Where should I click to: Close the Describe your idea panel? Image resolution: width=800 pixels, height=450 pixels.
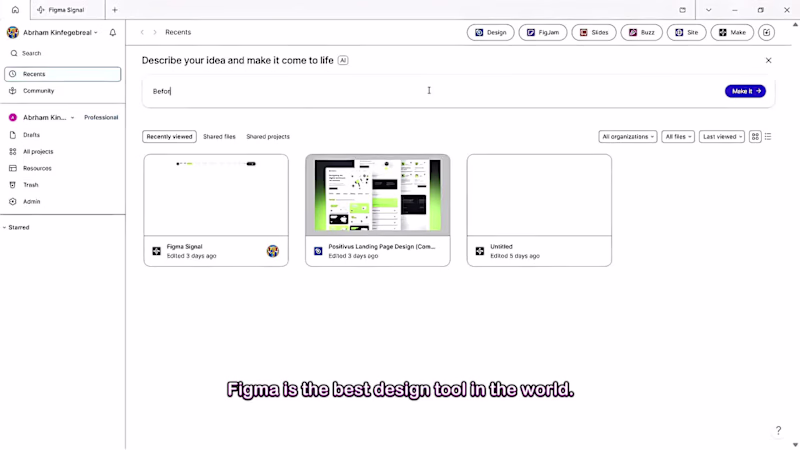pos(768,60)
